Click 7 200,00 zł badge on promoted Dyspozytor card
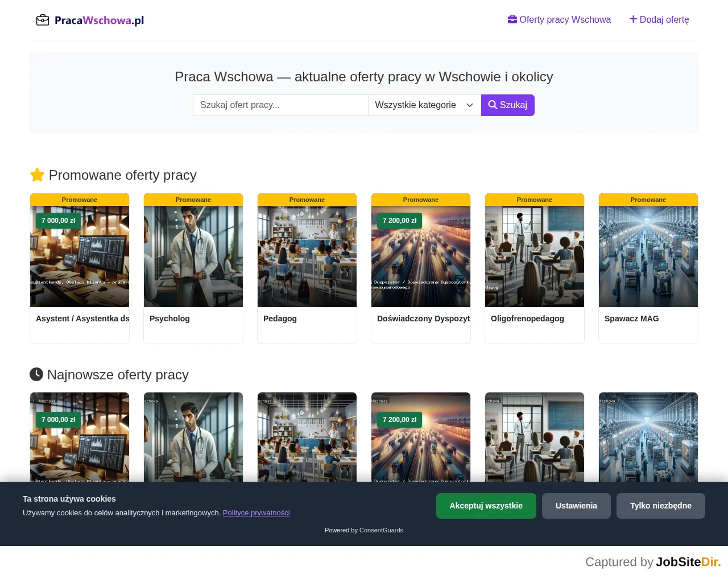This screenshot has width=728, height=579. tap(399, 221)
